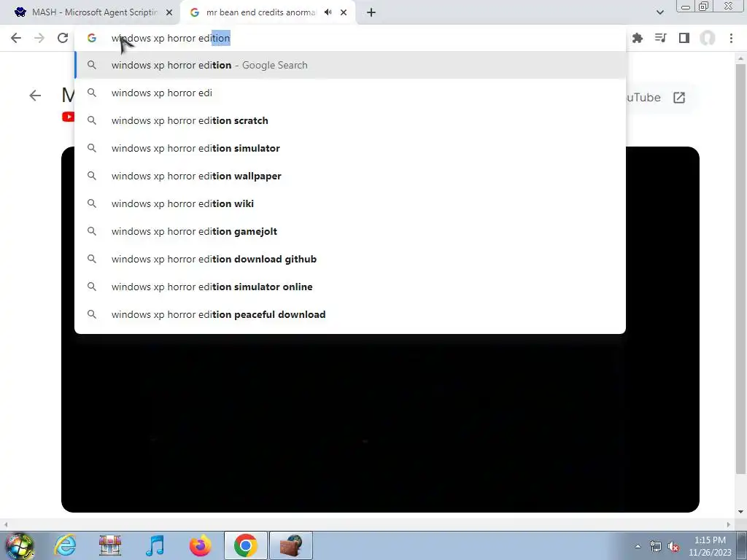This screenshot has height=560, width=747.
Task: Open the music note taskbar icon
Action: pos(155,545)
